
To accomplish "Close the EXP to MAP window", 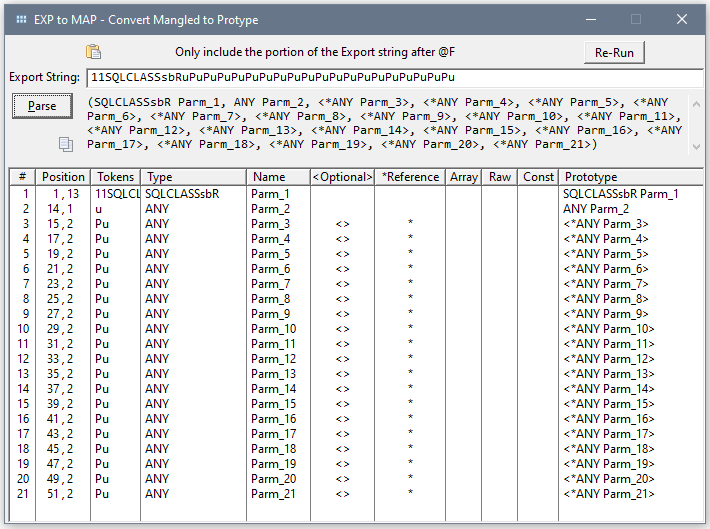I will [682, 18].
